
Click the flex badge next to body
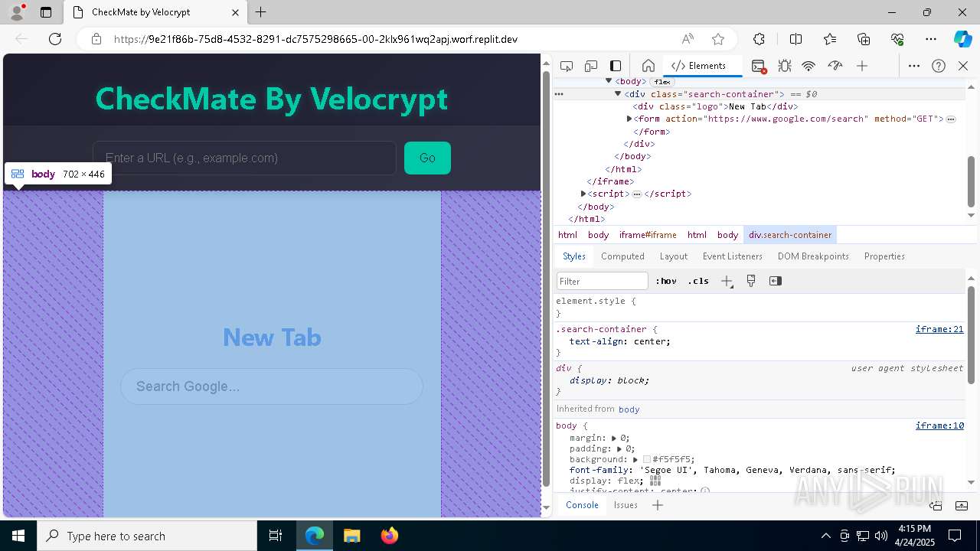pos(661,81)
